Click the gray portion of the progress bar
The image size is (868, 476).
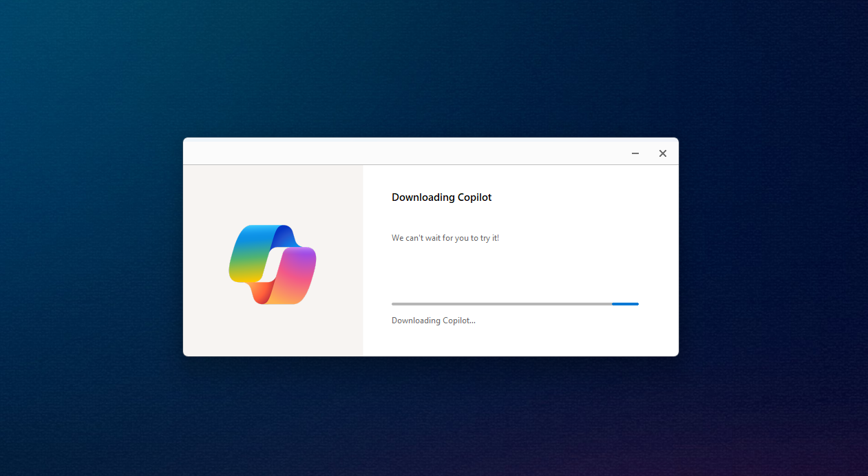[x=501, y=304]
